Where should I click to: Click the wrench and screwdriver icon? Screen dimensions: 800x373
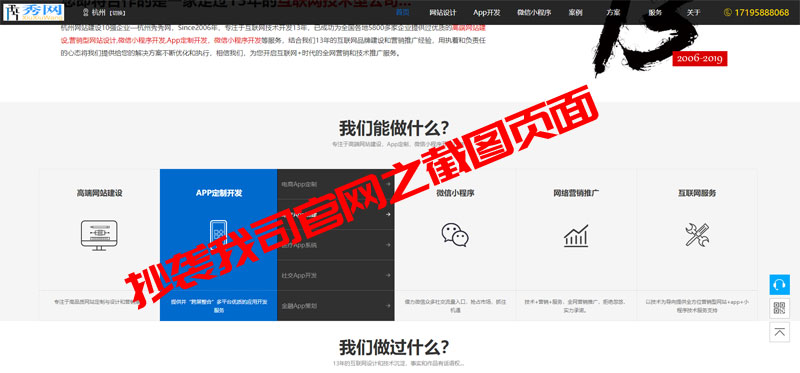point(697,235)
